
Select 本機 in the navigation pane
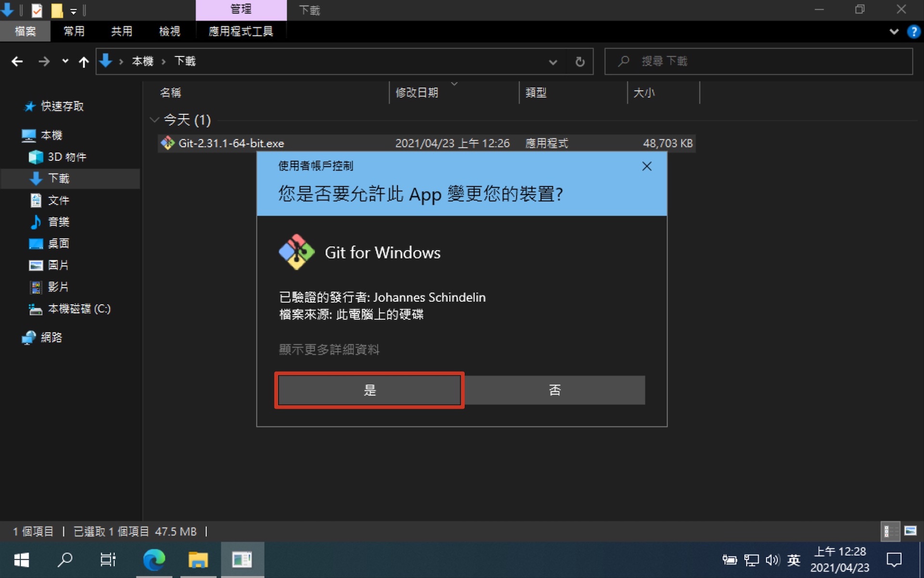coord(51,135)
